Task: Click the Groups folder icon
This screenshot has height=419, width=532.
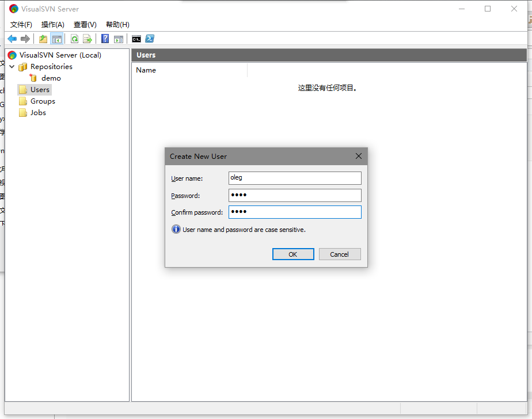Action: coord(23,101)
